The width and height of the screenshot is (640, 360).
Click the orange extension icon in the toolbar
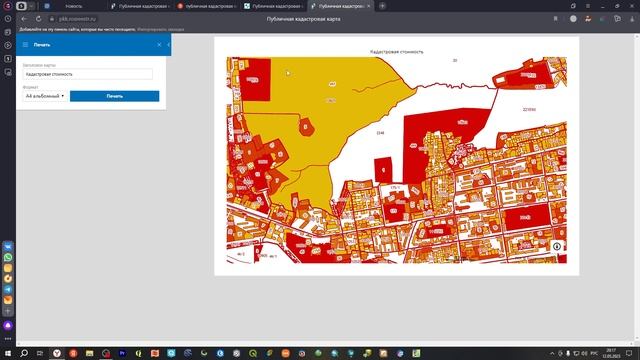[x=588, y=19]
